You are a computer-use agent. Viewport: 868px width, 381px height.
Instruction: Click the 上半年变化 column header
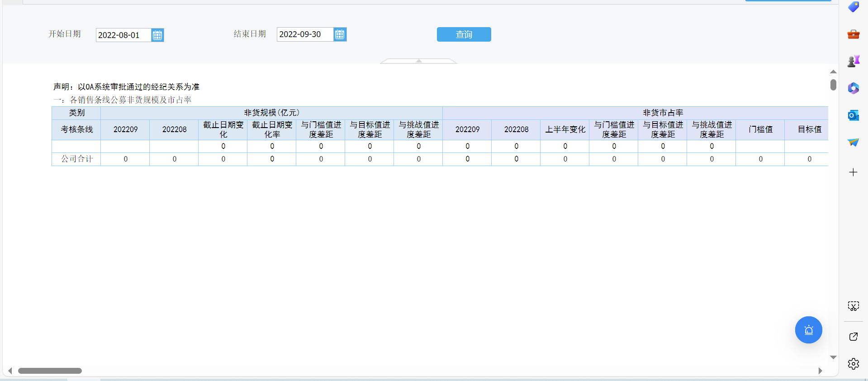tap(565, 129)
